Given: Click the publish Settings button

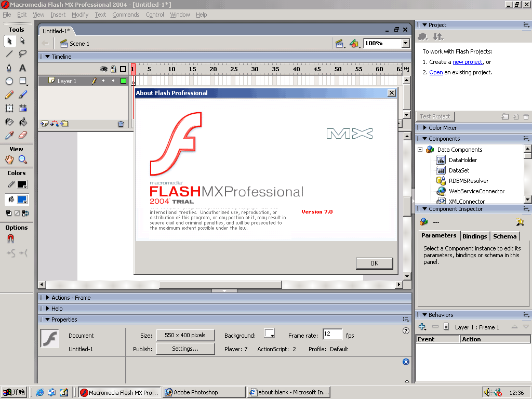Looking at the screenshot, I should coord(185,349).
